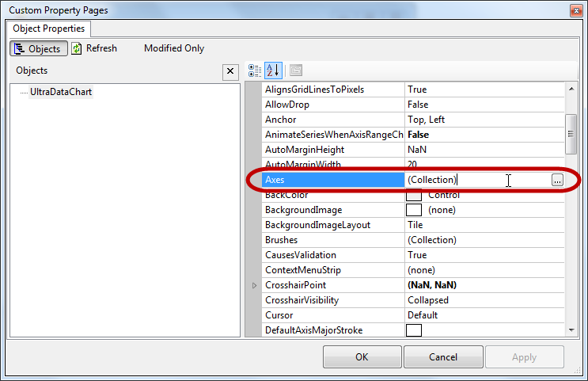
Task: Select UltraDataChart in the objects tree
Action: (61, 92)
